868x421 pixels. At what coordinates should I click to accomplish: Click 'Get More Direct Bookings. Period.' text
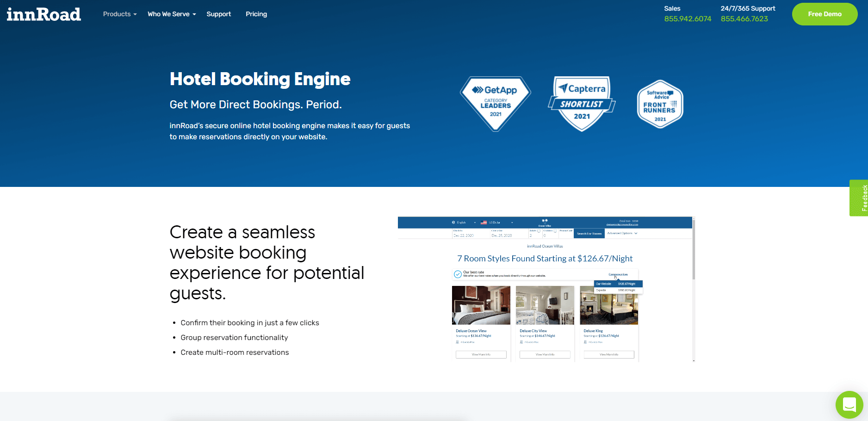coord(255,105)
